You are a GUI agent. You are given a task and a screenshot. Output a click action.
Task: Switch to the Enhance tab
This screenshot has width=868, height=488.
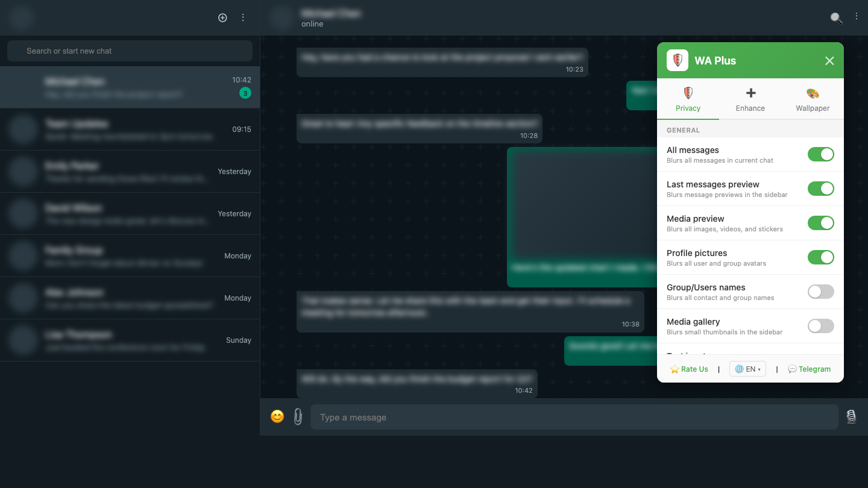point(750,99)
